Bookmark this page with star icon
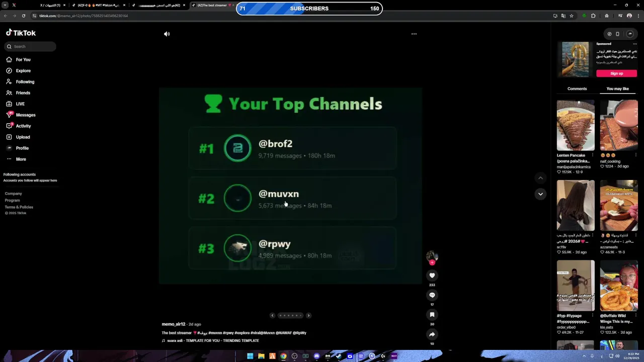The width and height of the screenshot is (644, 362). point(572,16)
